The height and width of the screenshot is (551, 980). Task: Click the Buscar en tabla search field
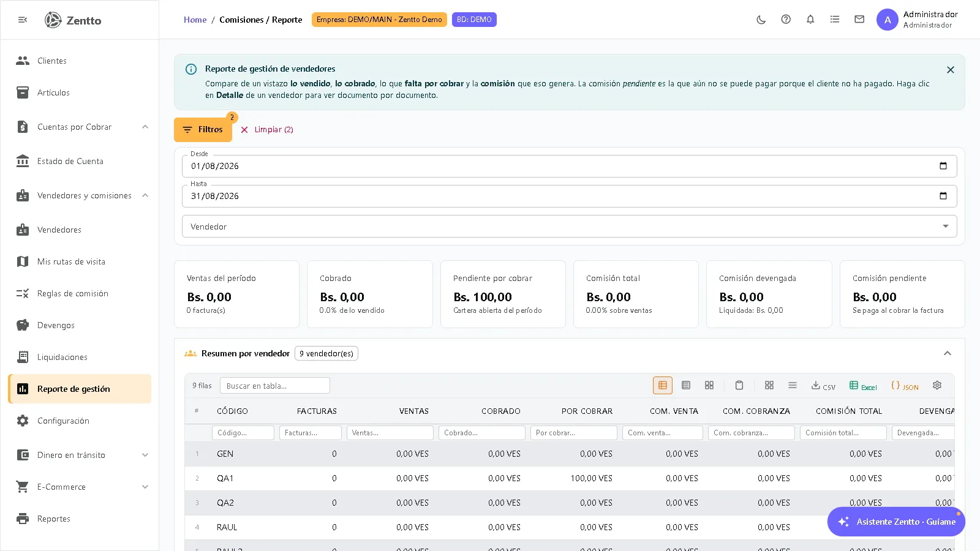click(274, 386)
